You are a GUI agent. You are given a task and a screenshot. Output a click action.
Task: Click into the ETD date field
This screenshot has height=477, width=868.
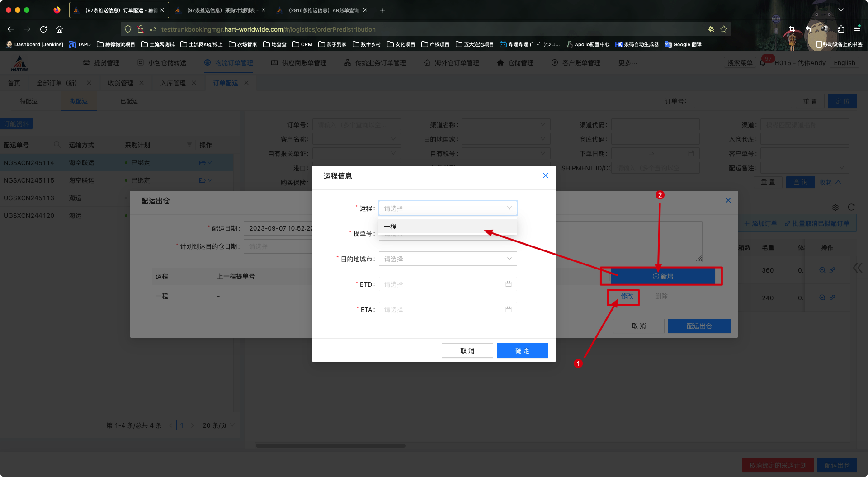[441, 284]
